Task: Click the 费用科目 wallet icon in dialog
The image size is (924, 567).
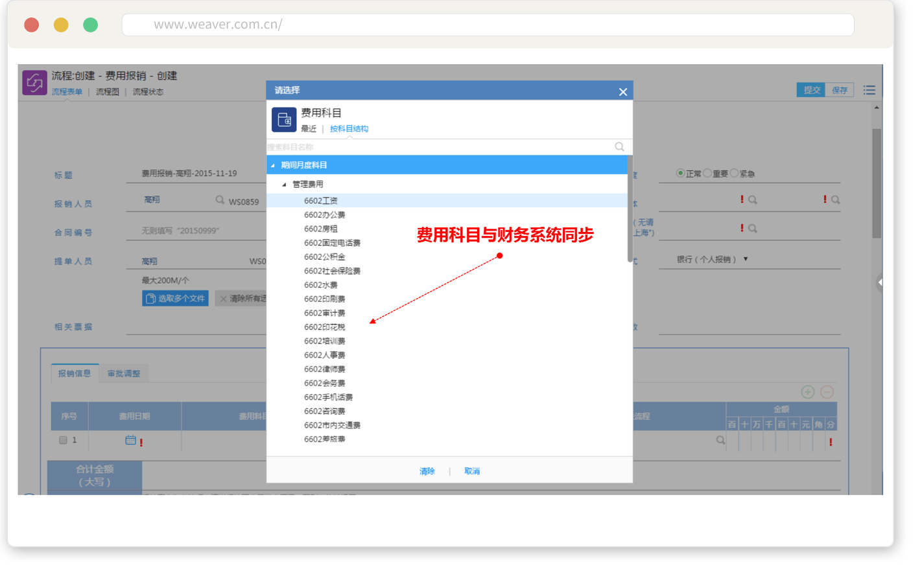Action: pyautogui.click(x=284, y=119)
